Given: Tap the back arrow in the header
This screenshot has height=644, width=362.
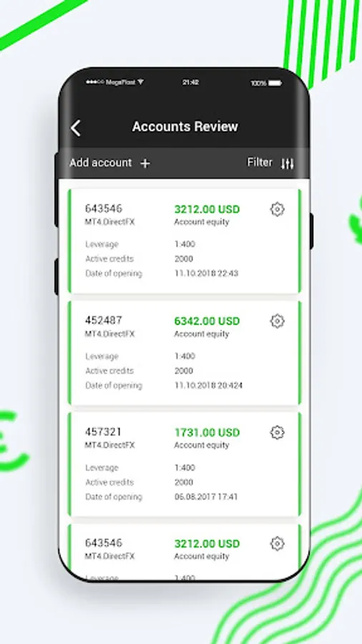Looking at the screenshot, I should [76, 128].
